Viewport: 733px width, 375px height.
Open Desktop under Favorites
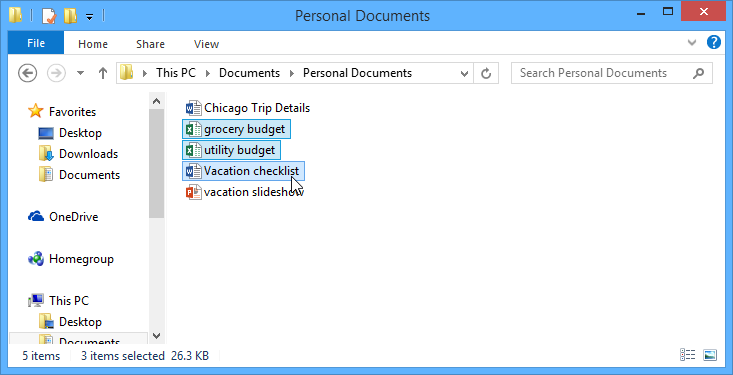click(x=80, y=133)
